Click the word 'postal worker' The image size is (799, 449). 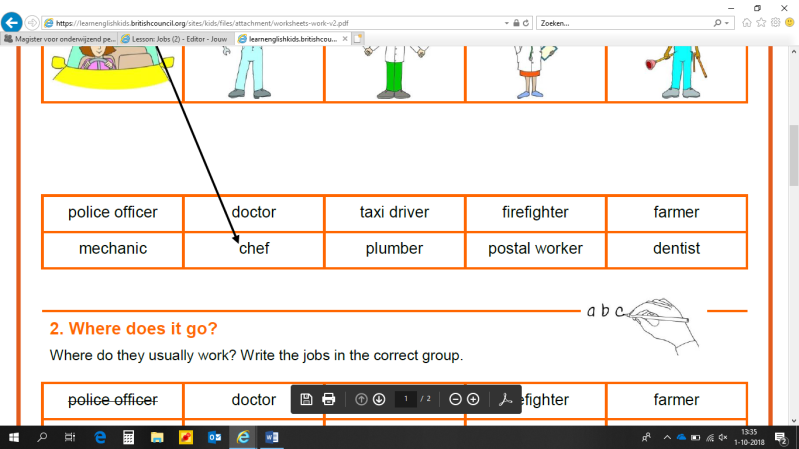click(x=535, y=248)
